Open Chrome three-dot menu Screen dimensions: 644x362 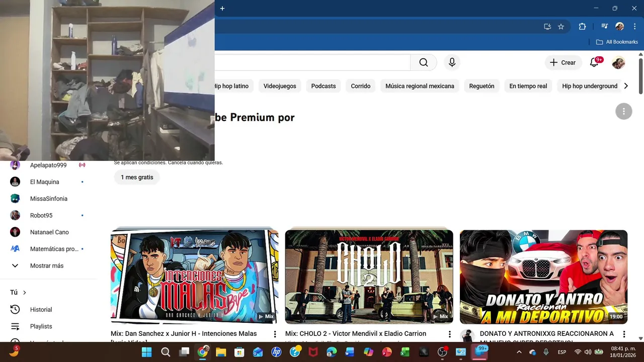pos(634,27)
